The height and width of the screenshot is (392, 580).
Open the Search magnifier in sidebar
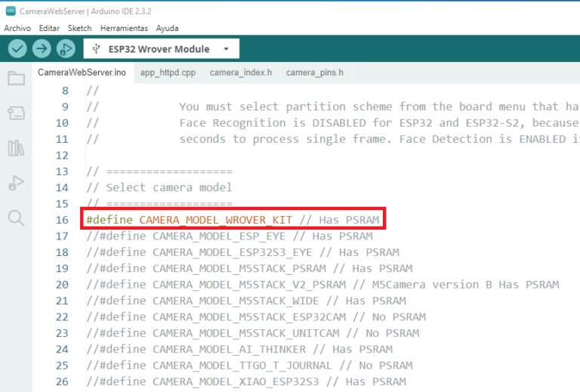16,218
